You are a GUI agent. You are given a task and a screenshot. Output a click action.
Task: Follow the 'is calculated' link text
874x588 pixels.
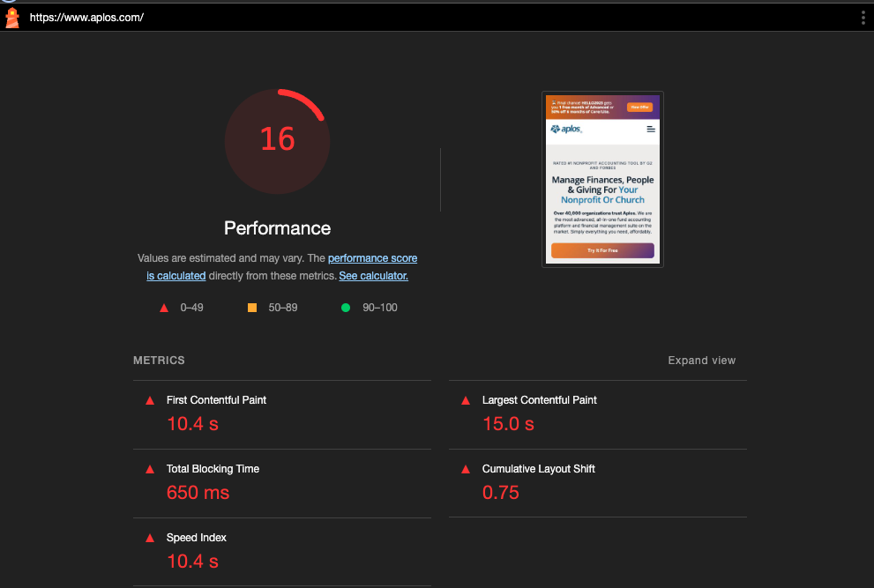point(176,276)
